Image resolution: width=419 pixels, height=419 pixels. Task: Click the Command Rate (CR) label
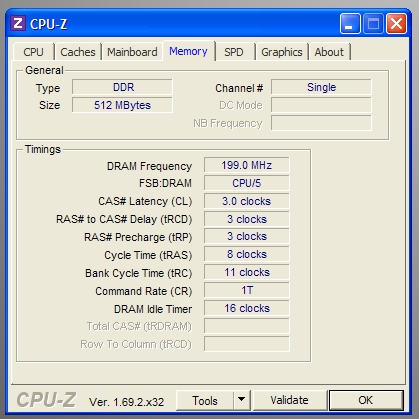[144, 291]
